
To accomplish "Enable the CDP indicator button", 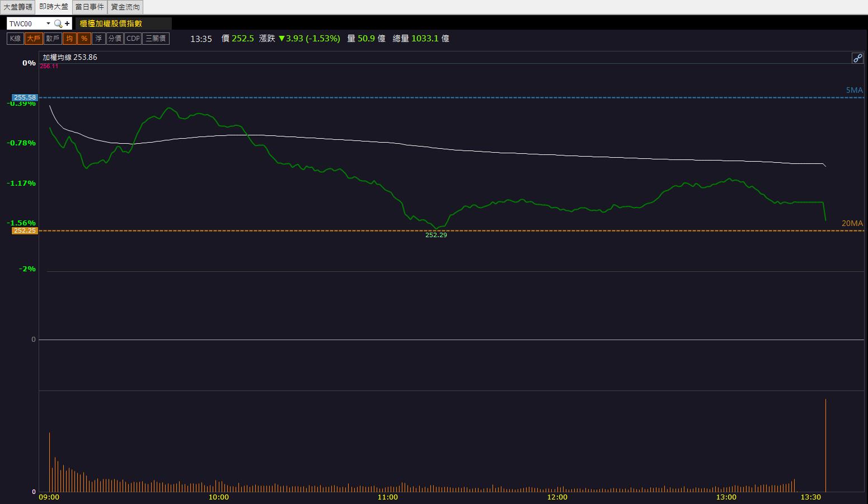I will tap(133, 39).
